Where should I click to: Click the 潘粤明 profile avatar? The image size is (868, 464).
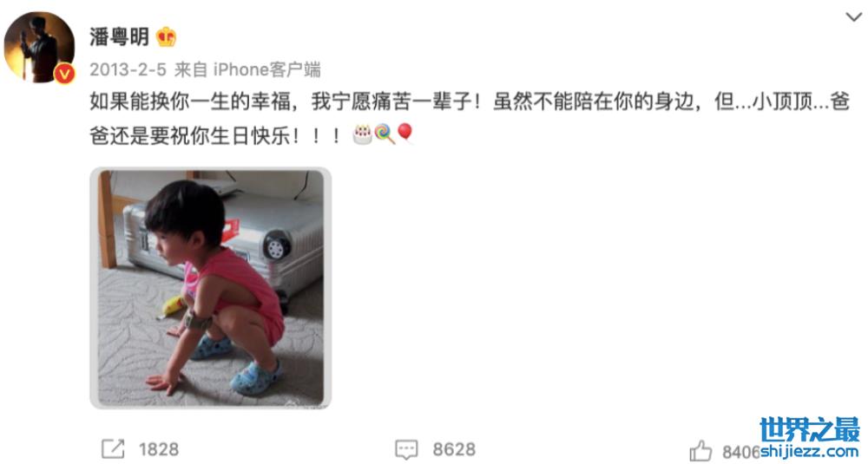(39, 47)
